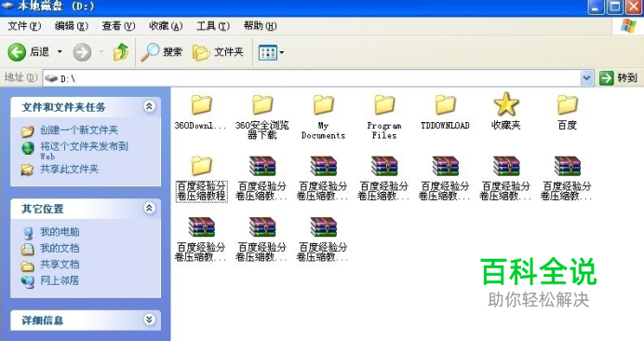Select the 百度经验分卷压缩教程 folder icon
This screenshot has width=644, height=341.
(201, 179)
